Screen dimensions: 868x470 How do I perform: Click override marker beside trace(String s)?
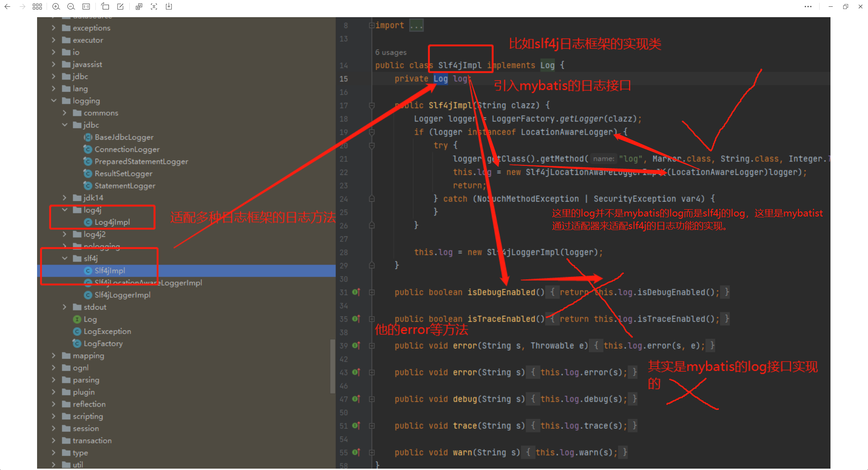pyautogui.click(x=356, y=426)
